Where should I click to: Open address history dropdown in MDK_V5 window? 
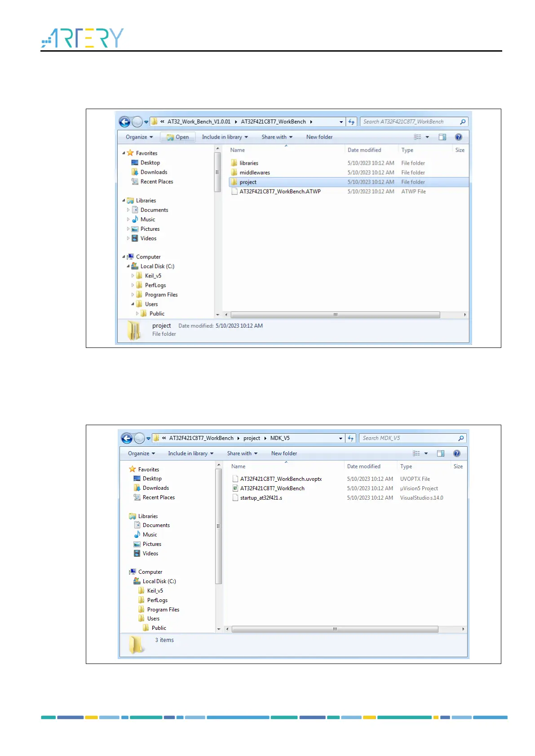pos(340,438)
